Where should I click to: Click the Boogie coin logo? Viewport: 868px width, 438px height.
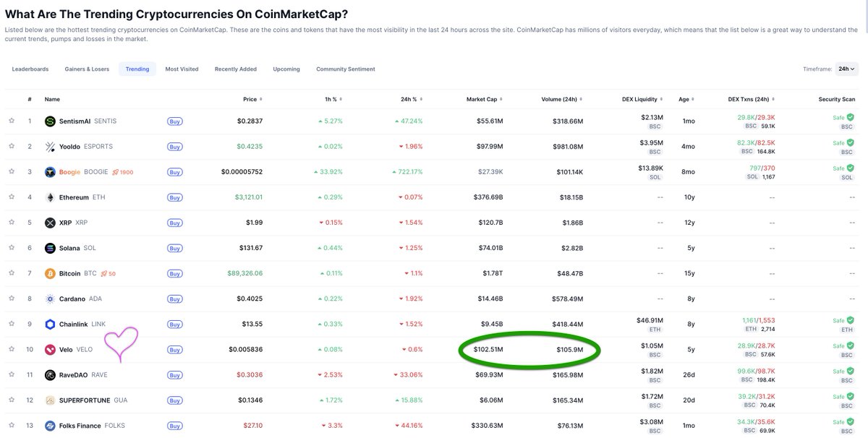[50, 172]
